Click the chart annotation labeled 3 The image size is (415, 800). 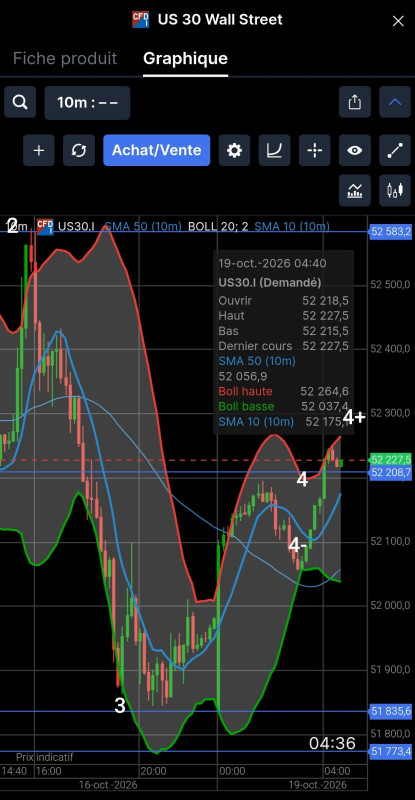[x=119, y=706]
